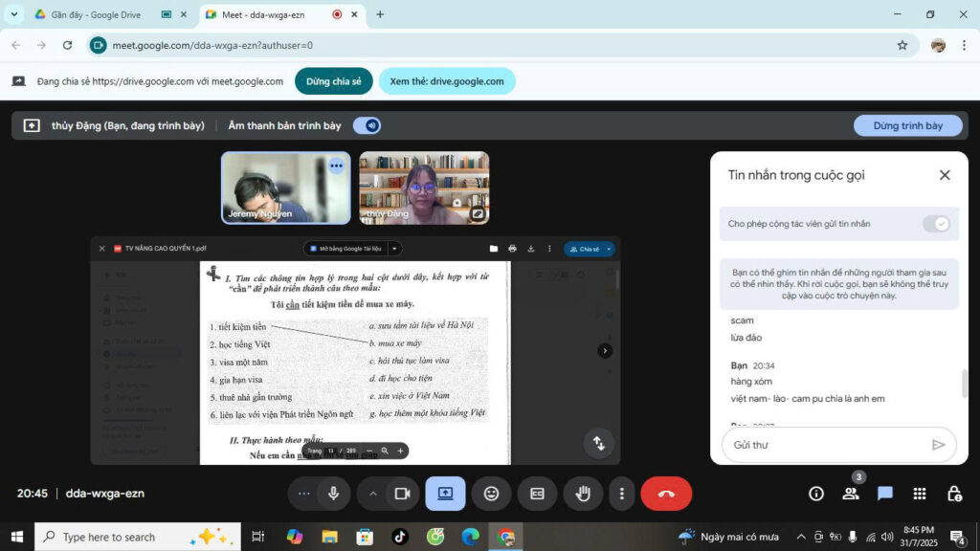Click the red leave call button
The height and width of the screenshot is (551, 980).
click(666, 494)
